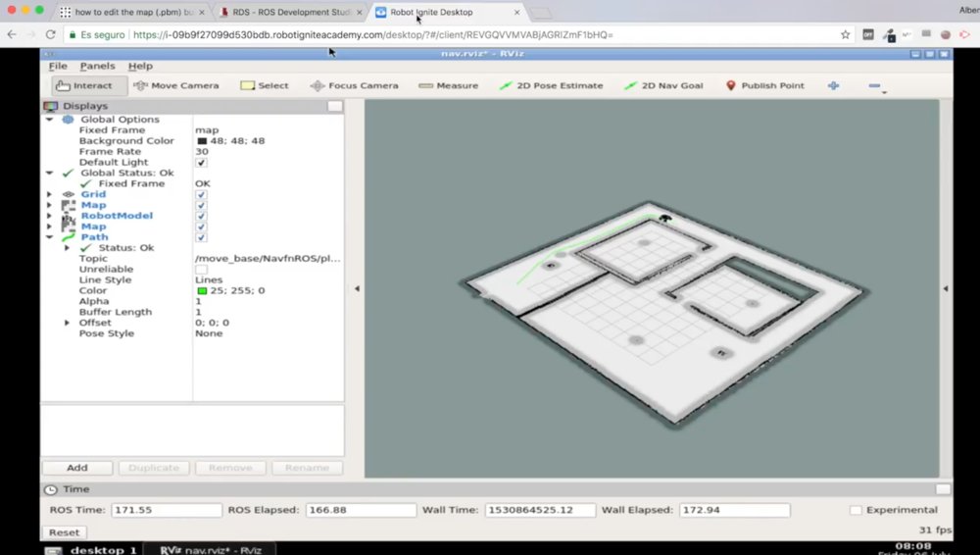The height and width of the screenshot is (555, 980).
Task: Enable the Experimental checkbox
Action: point(856,510)
